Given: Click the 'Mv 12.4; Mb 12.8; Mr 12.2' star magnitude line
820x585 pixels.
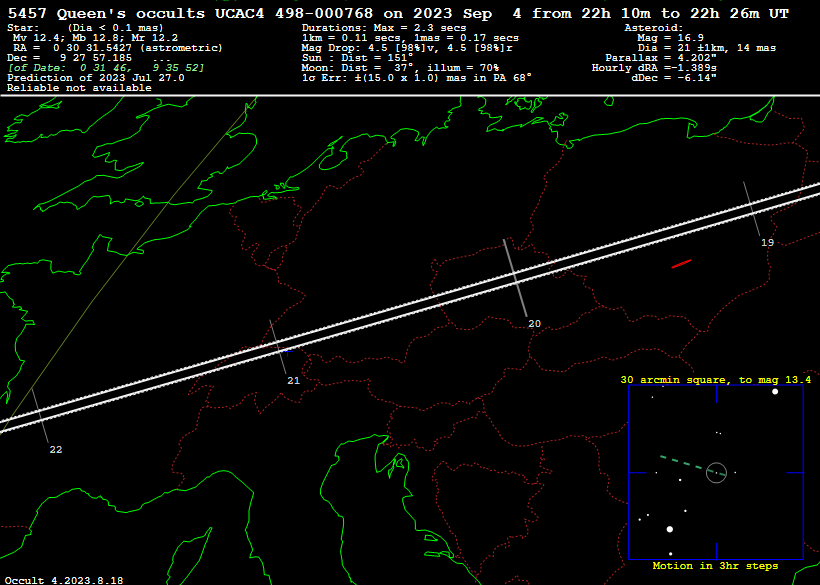Looking at the screenshot, I should [95, 38].
